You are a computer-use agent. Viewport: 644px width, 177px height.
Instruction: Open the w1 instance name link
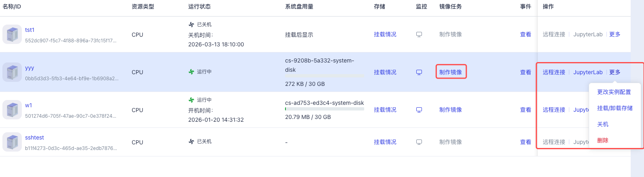28,105
